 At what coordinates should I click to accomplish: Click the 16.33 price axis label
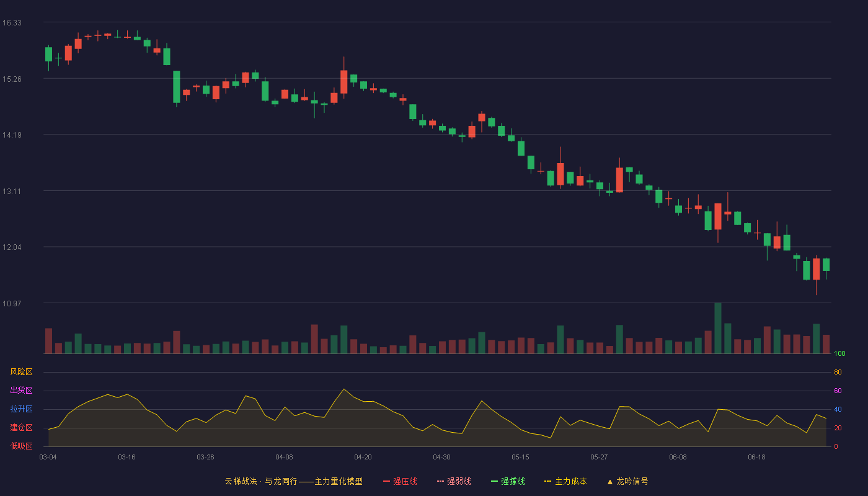click(12, 23)
